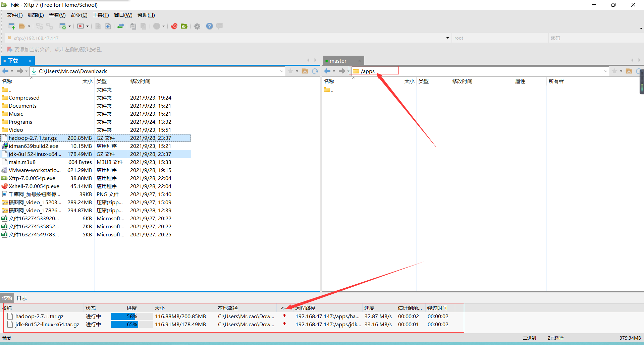
Task: Click the remote pane bookmark star
Action: click(614, 71)
